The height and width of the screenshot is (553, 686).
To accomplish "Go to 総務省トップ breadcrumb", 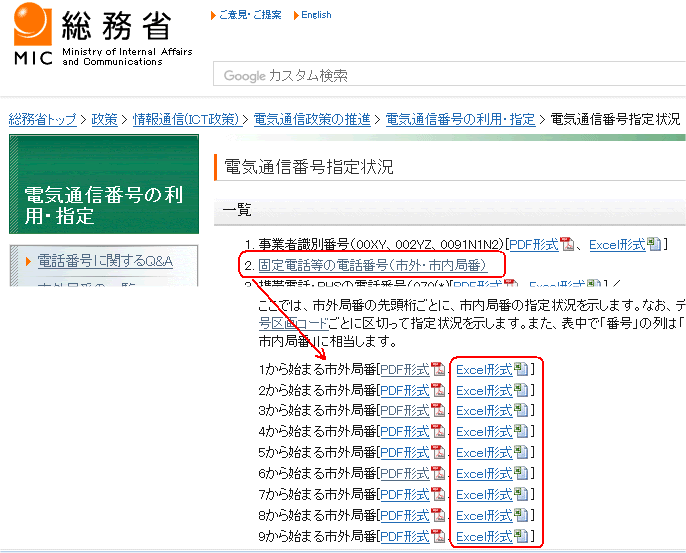I will click(x=42, y=119).
